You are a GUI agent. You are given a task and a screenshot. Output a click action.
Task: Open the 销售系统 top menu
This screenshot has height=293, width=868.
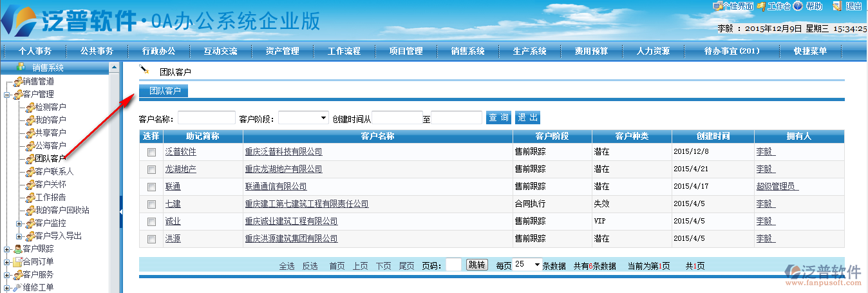(x=467, y=51)
